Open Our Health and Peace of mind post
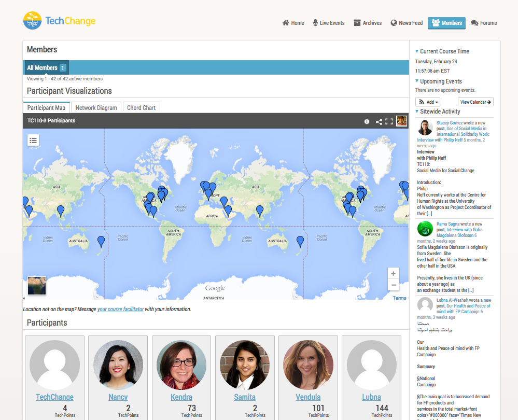 click(464, 309)
